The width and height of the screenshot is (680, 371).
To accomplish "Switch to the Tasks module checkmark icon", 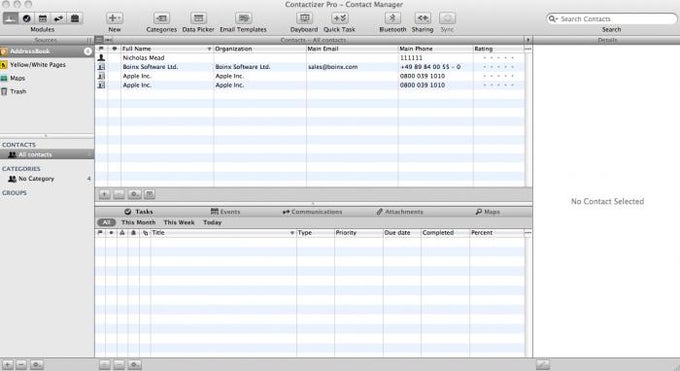I will coord(26,18).
